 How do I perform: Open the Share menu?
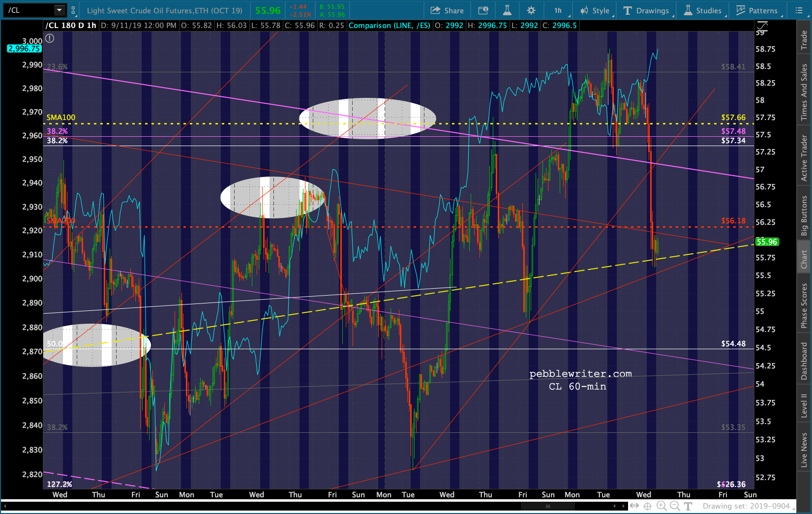pos(447,10)
